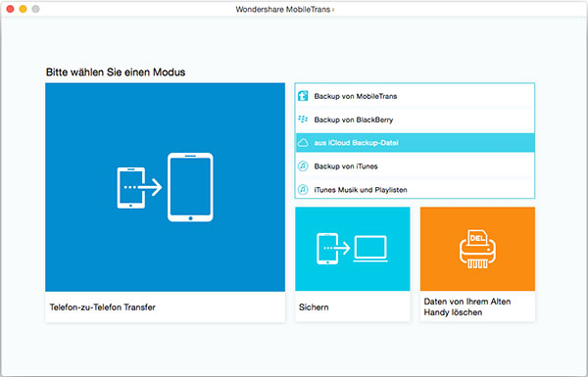Select Backup von BlackBerry entry

pyautogui.click(x=415, y=119)
